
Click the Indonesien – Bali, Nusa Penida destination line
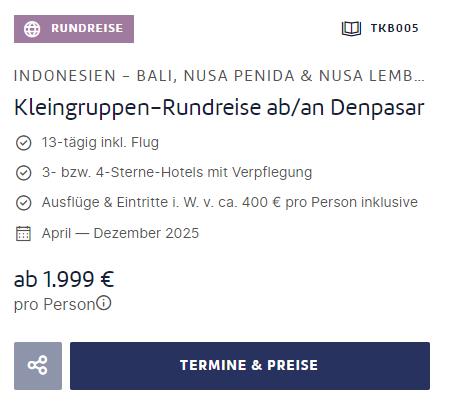pos(219,76)
